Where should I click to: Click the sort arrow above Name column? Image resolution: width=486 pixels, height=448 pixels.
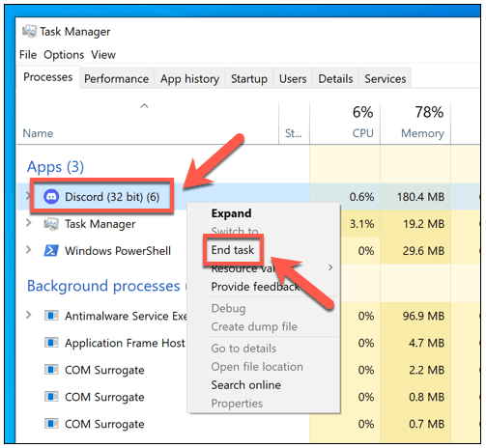click(x=144, y=105)
